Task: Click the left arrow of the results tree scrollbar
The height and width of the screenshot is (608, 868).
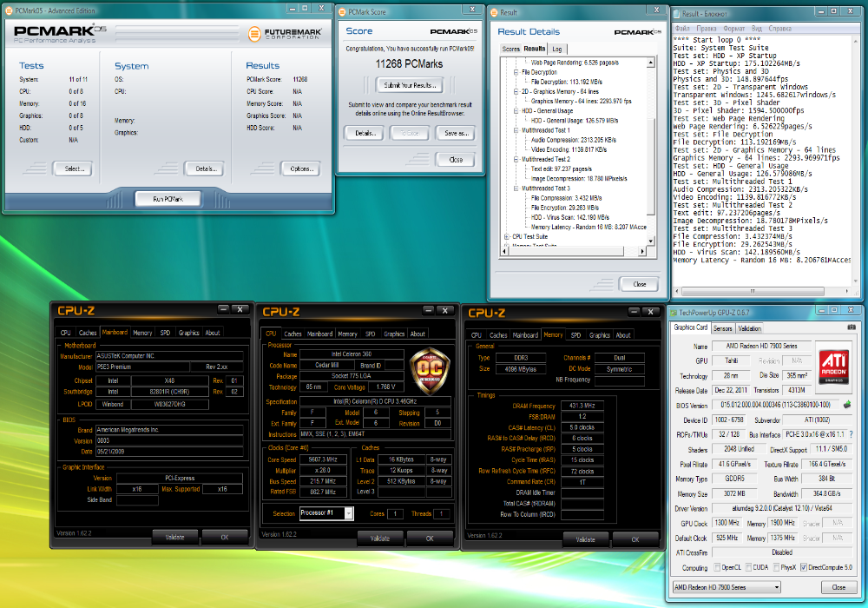Action: (504, 251)
